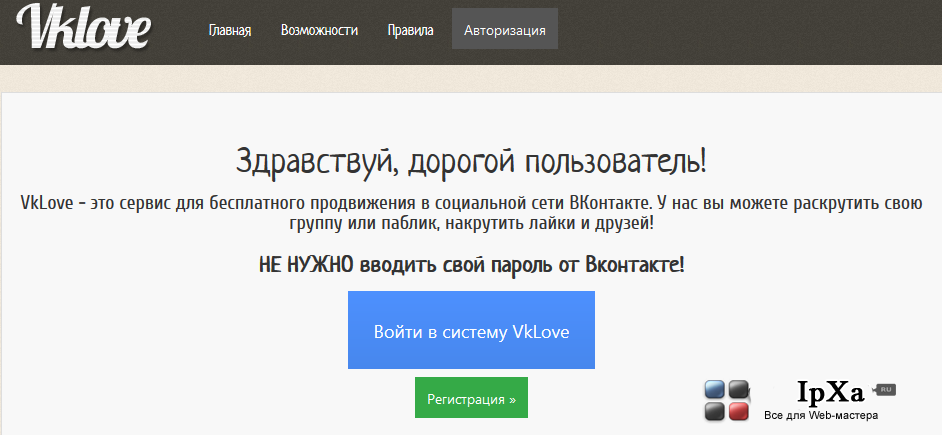942x435 pixels.
Task: Click the VkLove service description paragraph
Action: pyautogui.click(x=471, y=213)
